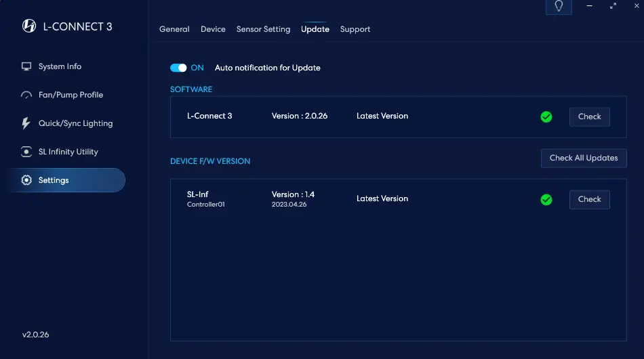Maximize the L-Connect window
The image size is (644, 359).
coord(613,5)
